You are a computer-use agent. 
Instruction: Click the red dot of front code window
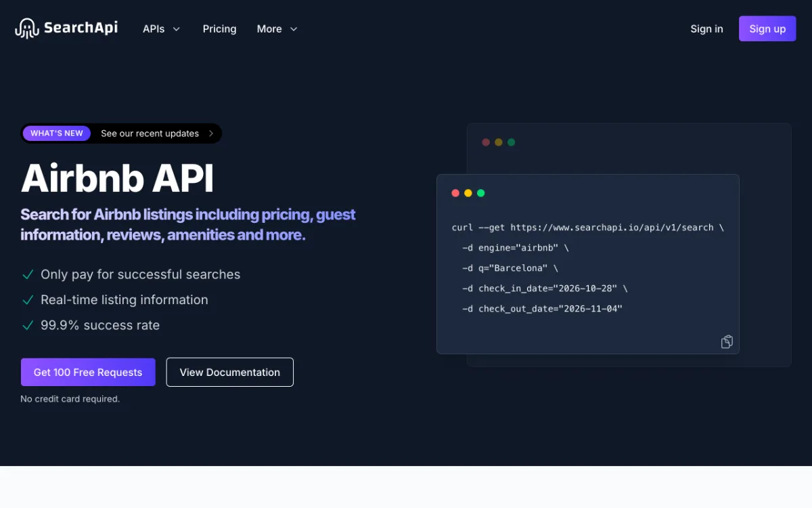[455, 193]
